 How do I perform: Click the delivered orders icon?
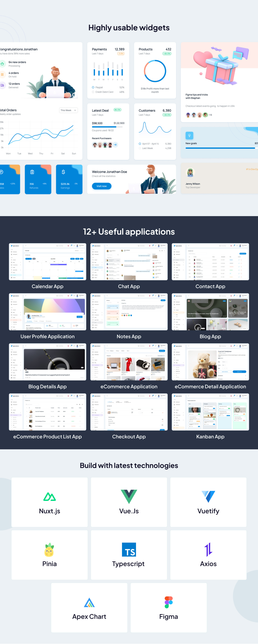pos(2,85)
